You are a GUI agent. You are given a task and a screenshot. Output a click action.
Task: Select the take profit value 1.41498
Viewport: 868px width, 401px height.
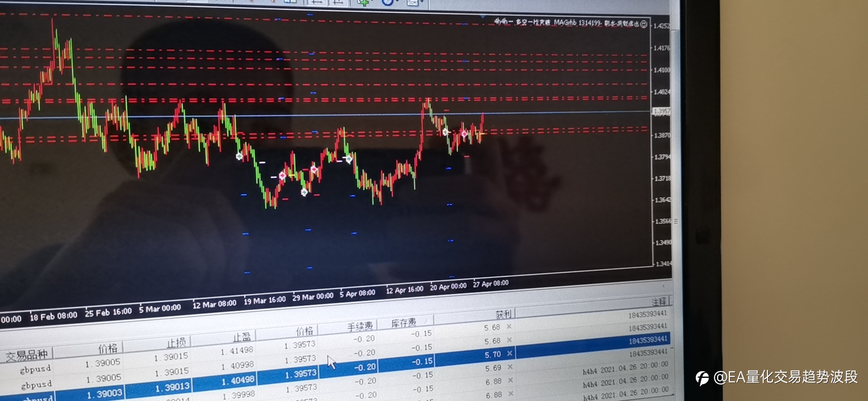[x=237, y=351]
